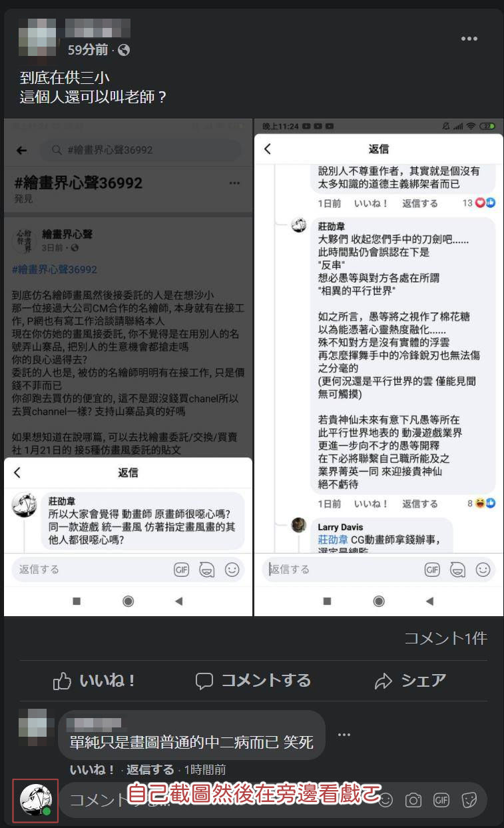Click いいね！ link under the comment

93,769
